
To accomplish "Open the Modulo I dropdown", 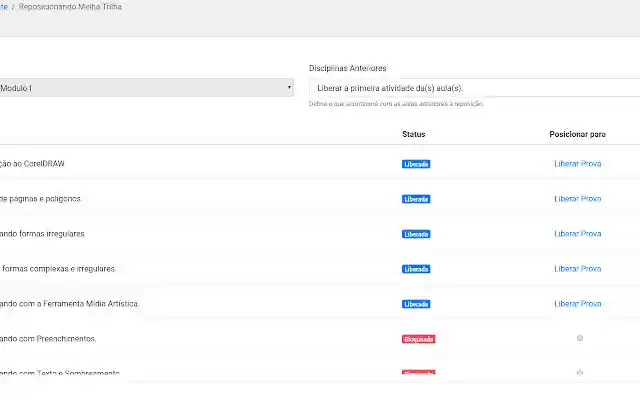I will [x=147, y=88].
